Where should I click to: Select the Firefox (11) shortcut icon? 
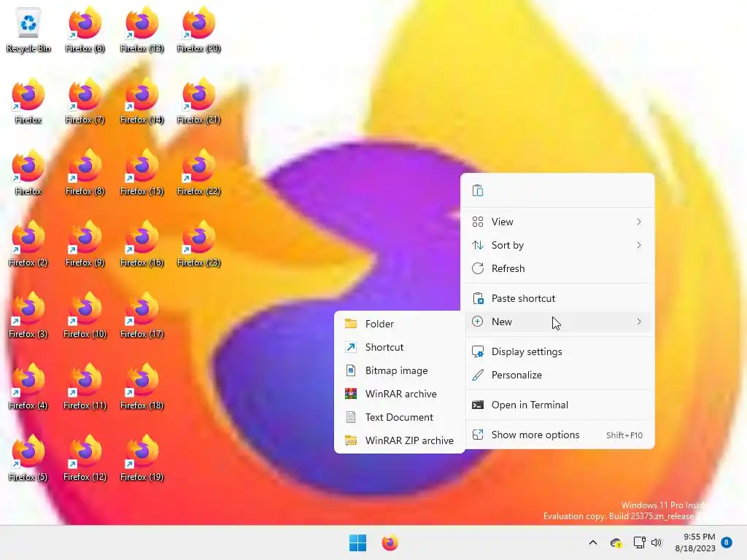pos(85,386)
